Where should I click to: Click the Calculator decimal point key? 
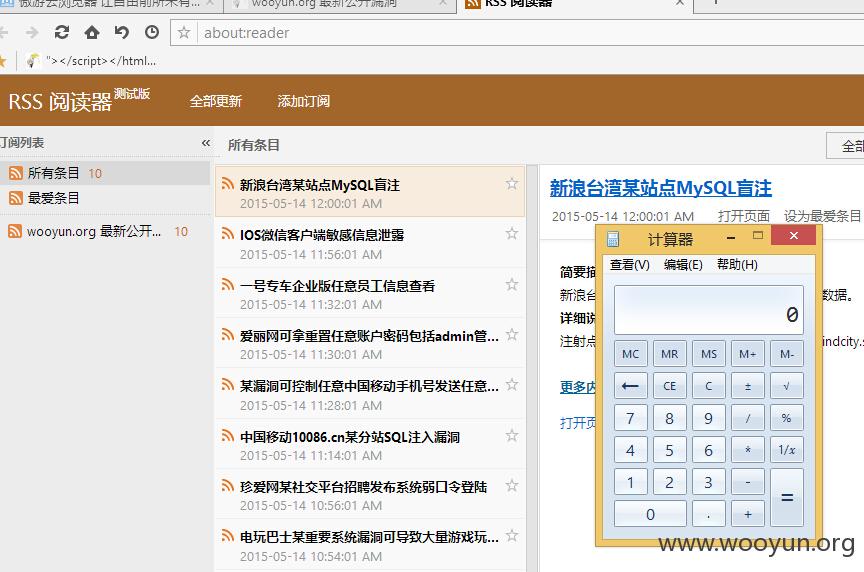click(709, 514)
